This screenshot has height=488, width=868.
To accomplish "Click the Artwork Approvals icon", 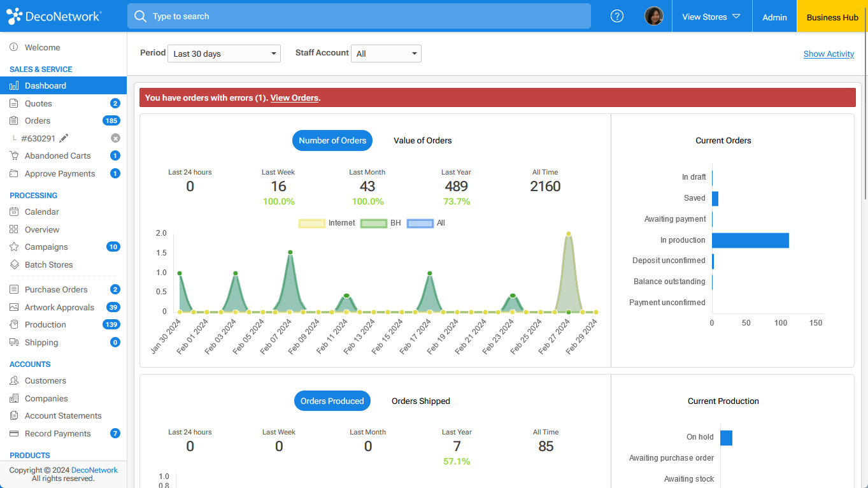I will [13, 307].
